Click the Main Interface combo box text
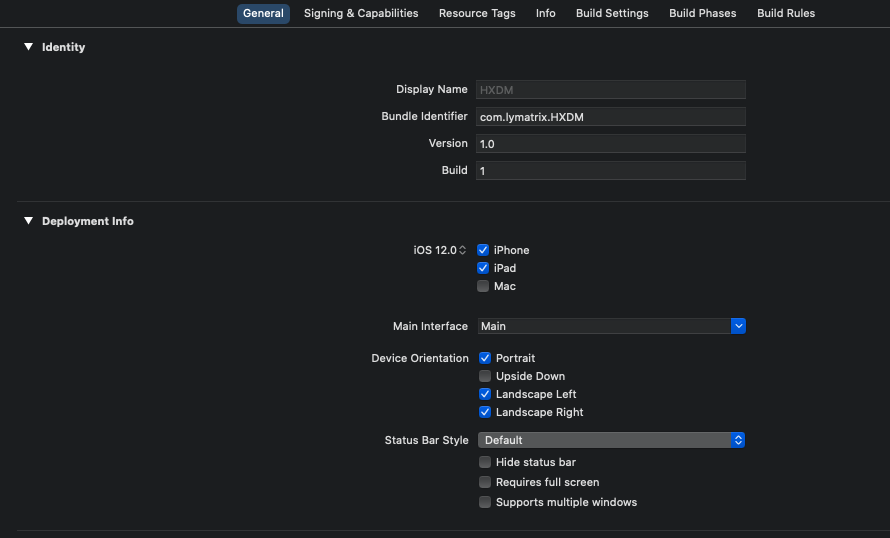 tap(604, 326)
